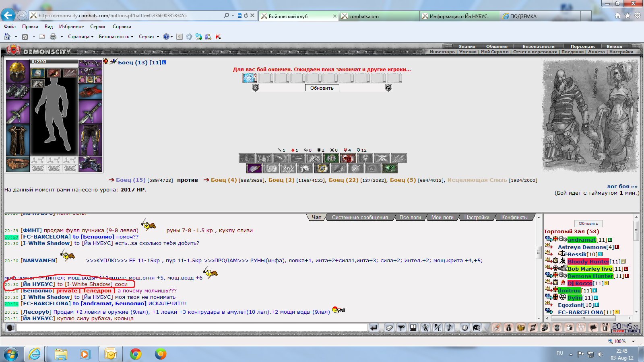
Task: Open the лог боя link
Action: point(622,186)
